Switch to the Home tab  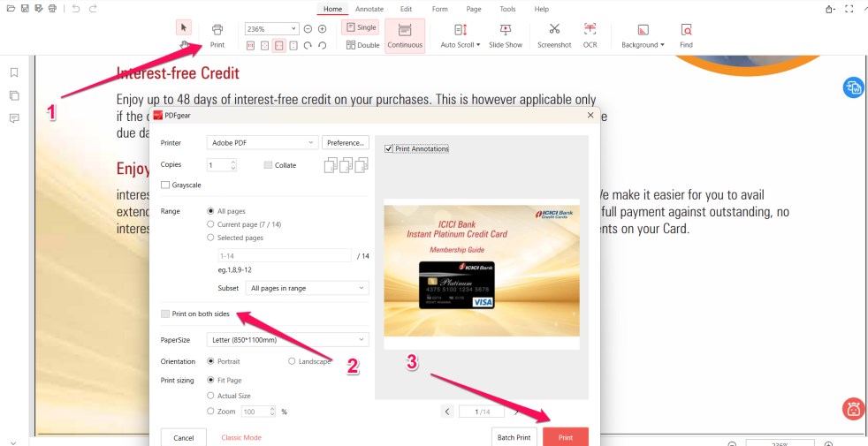coord(332,9)
